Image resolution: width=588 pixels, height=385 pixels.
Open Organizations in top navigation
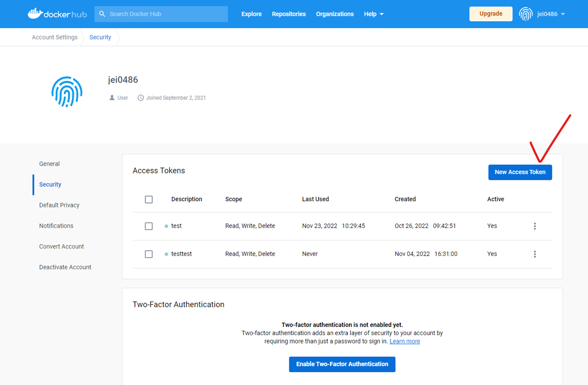pyautogui.click(x=335, y=14)
